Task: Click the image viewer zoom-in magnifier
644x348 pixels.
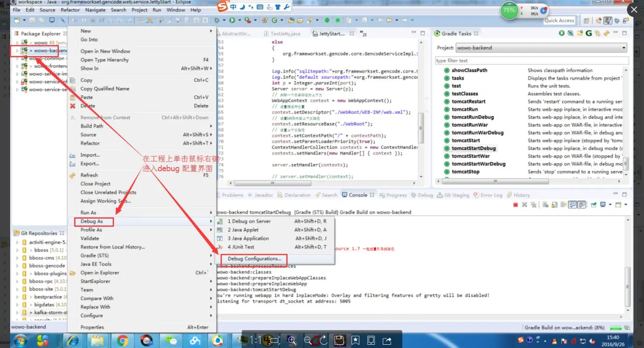Action: (292, 340)
